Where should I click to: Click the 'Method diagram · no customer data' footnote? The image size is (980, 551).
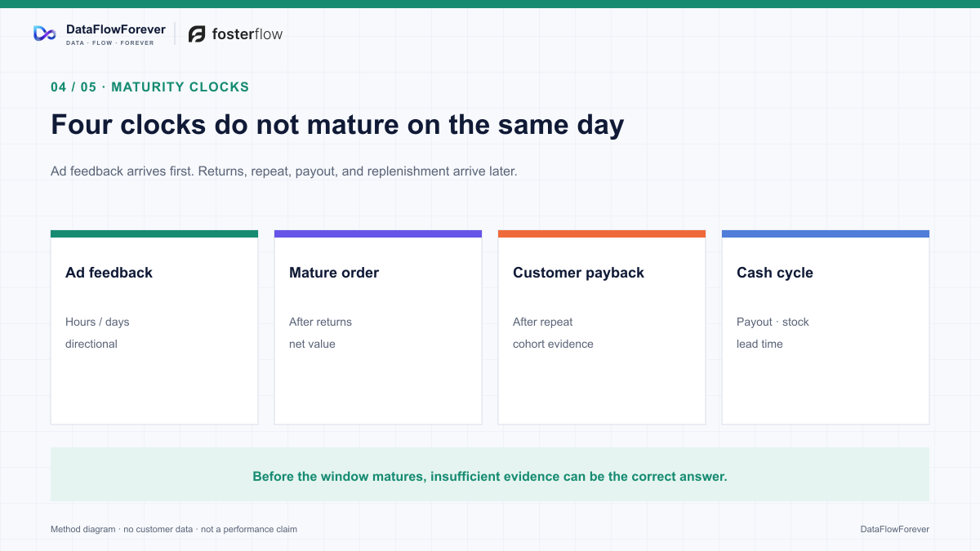[x=174, y=529]
